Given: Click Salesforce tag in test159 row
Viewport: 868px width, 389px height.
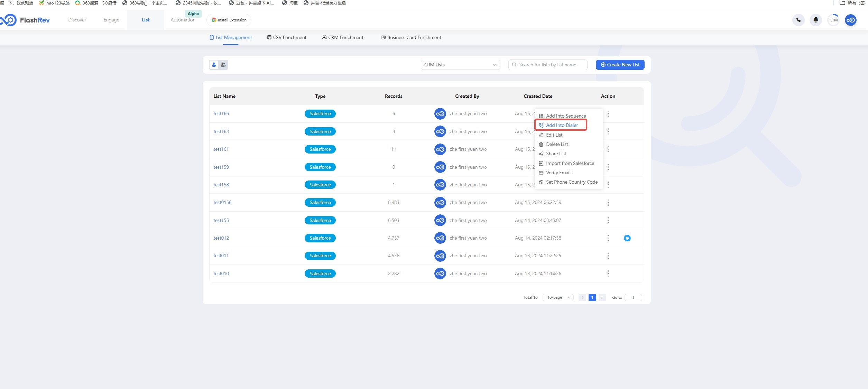Looking at the screenshot, I should 320,167.
